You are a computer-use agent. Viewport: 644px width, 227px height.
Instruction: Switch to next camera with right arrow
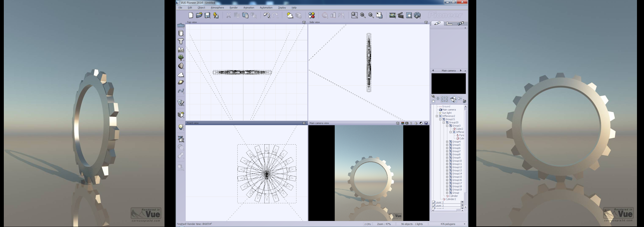coord(460,71)
